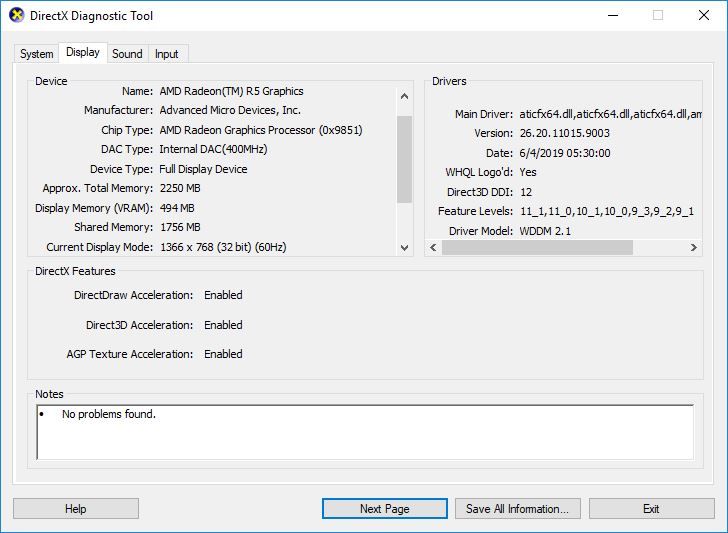
Task: Go to the Input tab
Action: (x=167, y=54)
